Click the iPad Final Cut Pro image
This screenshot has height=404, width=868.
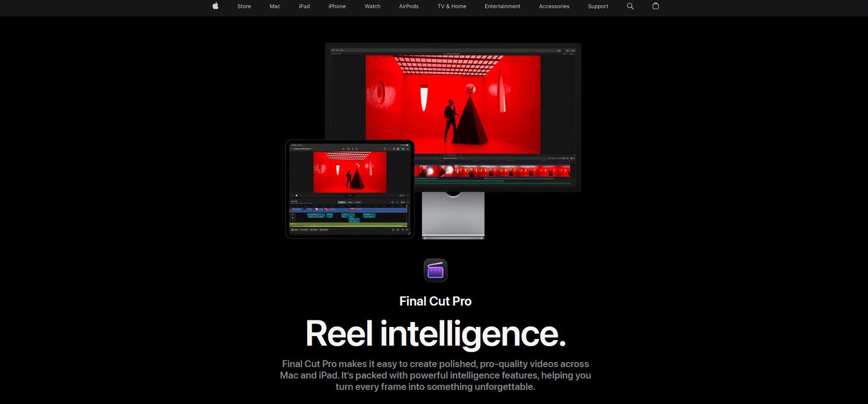coord(350,189)
